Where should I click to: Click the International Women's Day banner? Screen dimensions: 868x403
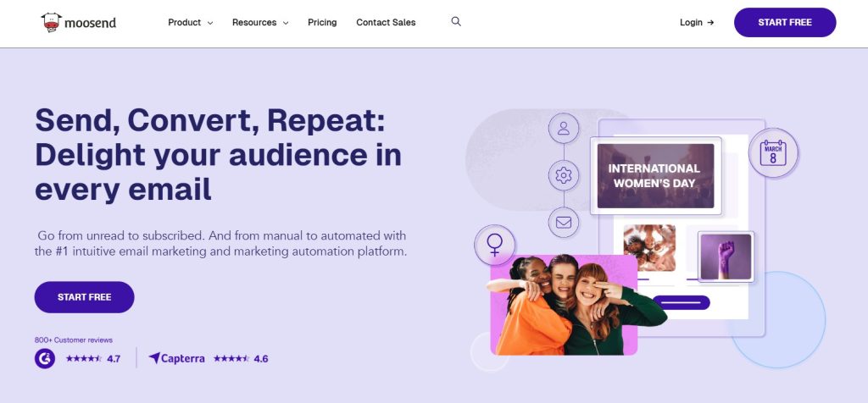pyautogui.click(x=655, y=176)
